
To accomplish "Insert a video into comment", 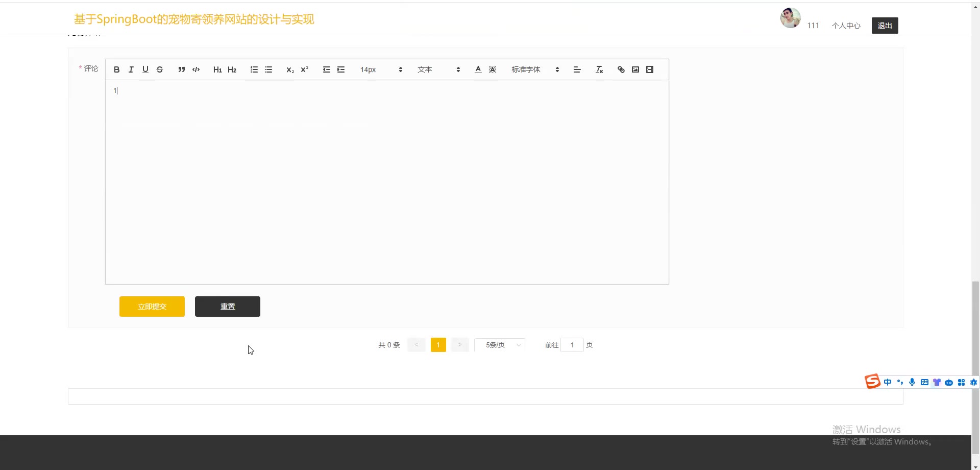I will pyautogui.click(x=650, y=69).
